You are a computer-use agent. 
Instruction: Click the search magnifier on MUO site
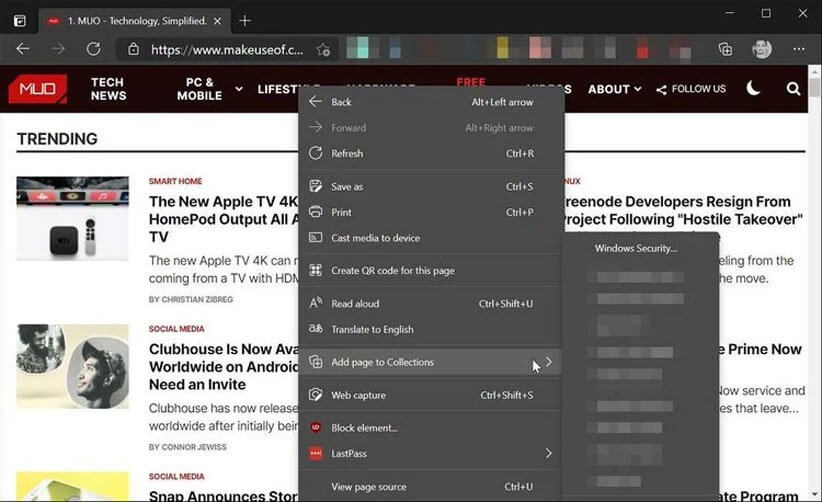[793, 89]
